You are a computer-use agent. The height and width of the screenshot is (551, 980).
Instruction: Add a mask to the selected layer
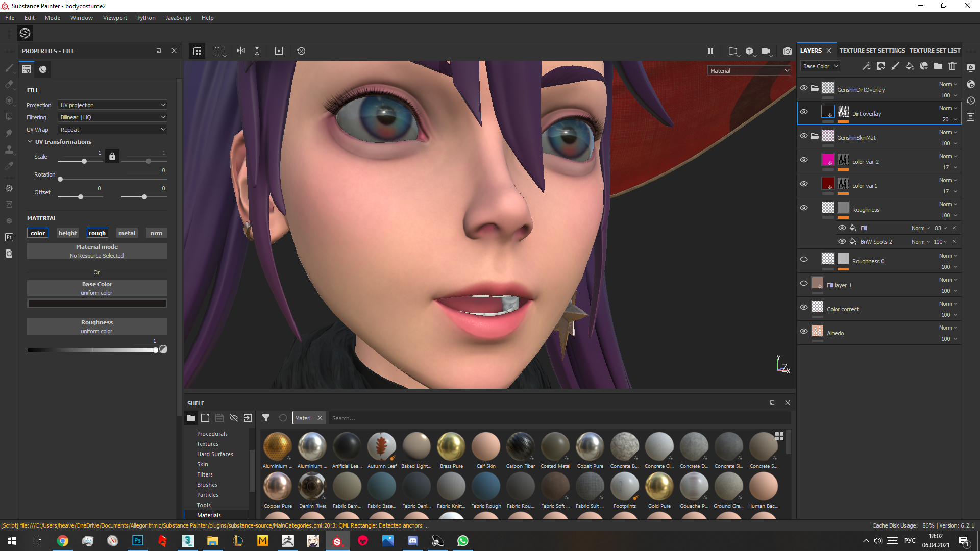(x=881, y=66)
